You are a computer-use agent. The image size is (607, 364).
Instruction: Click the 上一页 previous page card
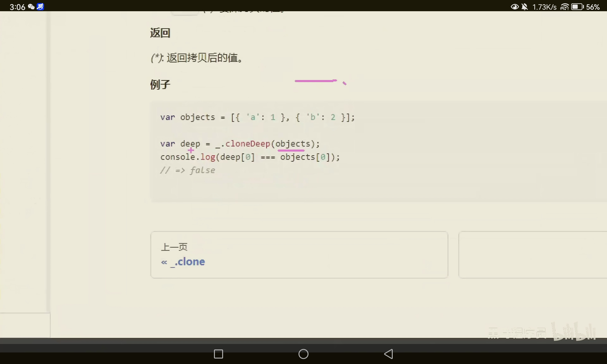click(x=299, y=255)
